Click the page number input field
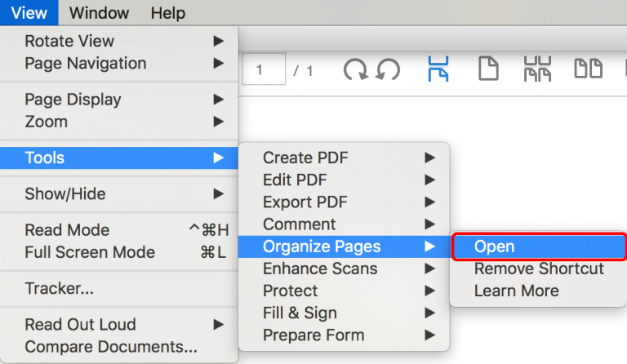The height and width of the screenshot is (364, 627). pos(264,70)
